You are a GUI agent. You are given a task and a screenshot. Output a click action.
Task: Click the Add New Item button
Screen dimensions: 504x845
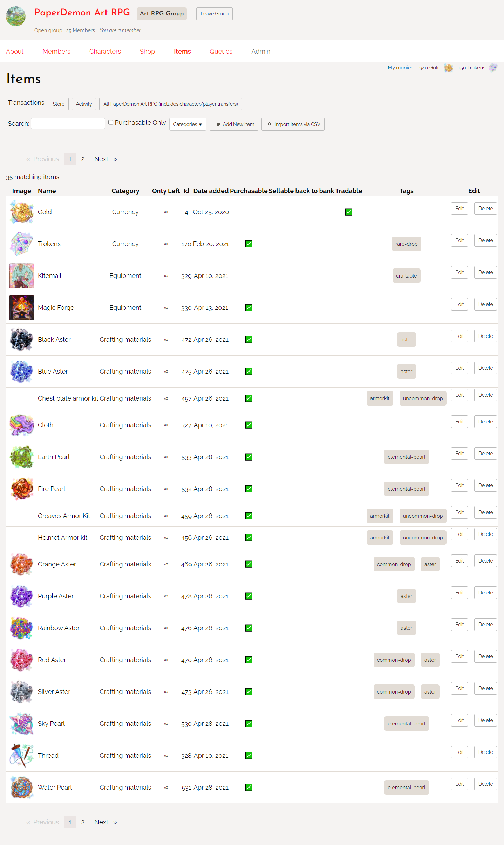(x=234, y=124)
